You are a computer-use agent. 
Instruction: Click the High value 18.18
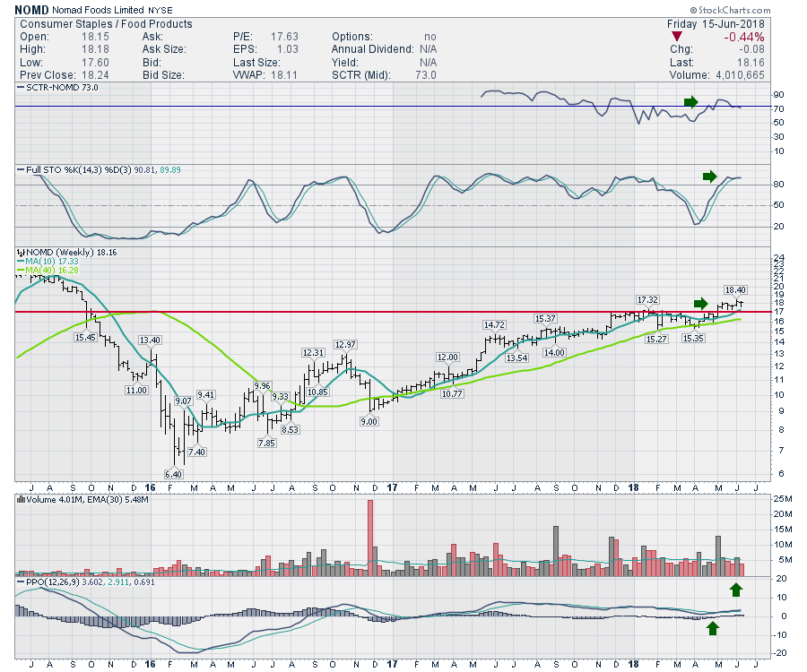(95, 49)
